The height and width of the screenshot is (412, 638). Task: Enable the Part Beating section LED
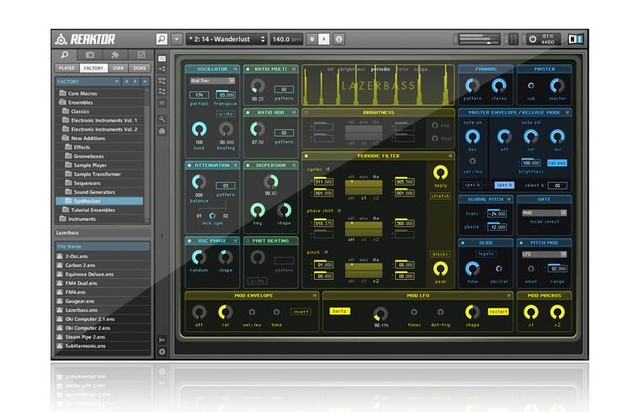click(x=248, y=241)
